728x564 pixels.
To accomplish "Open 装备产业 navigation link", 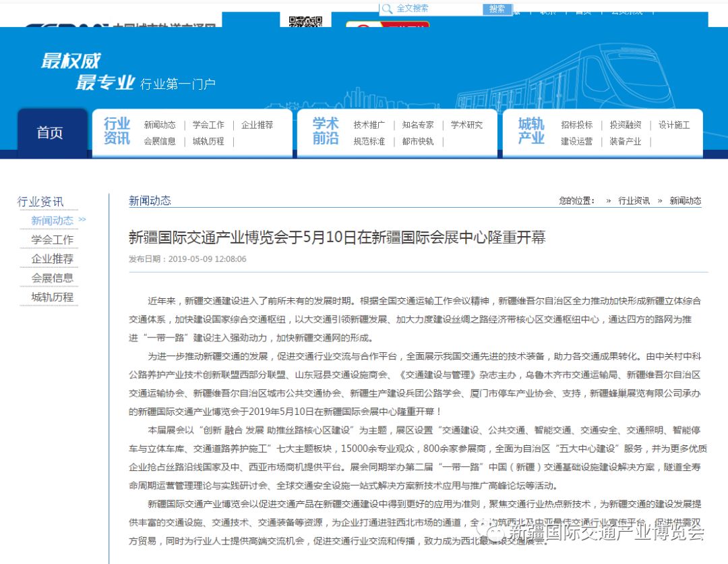I will [626, 141].
